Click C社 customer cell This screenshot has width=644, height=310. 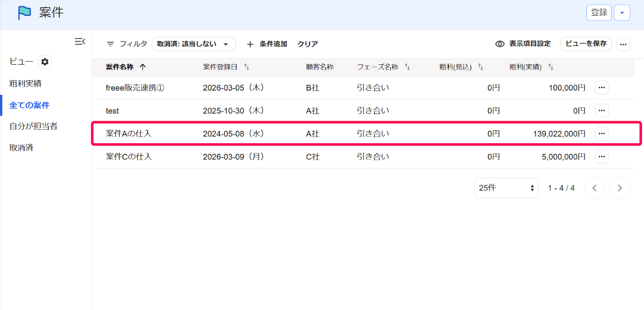[313, 157]
